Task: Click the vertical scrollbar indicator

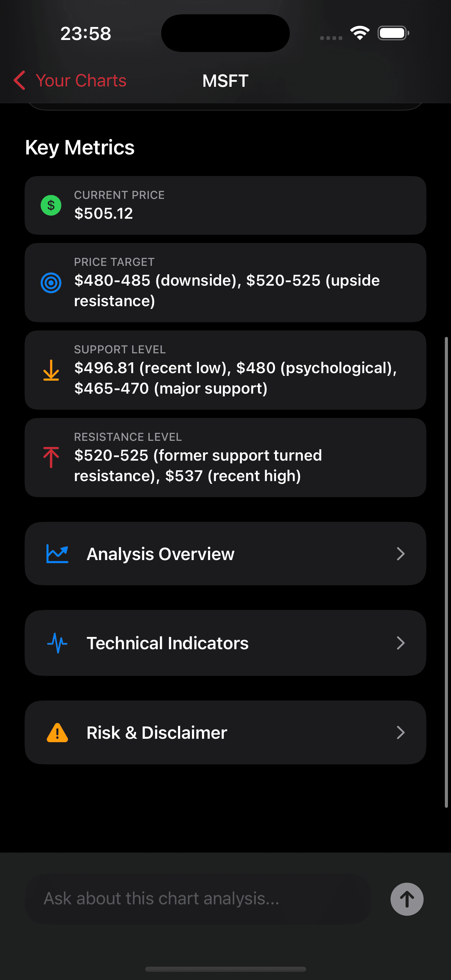Action: click(446, 571)
